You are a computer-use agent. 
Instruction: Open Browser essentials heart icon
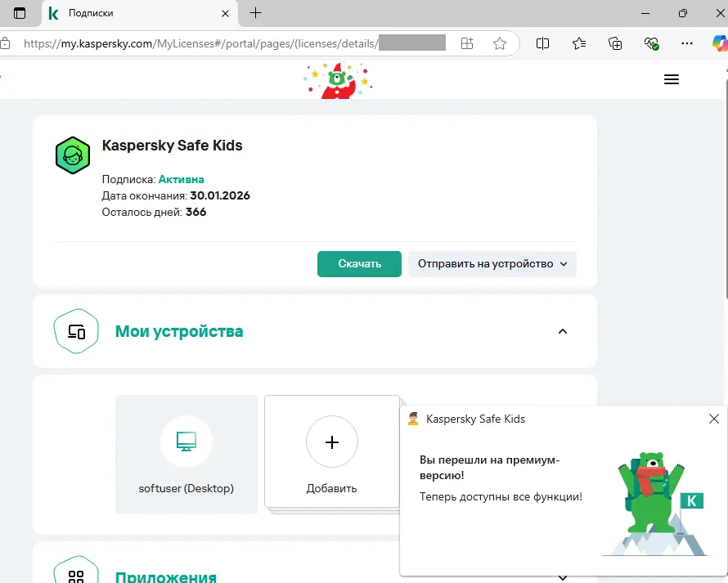(651, 43)
